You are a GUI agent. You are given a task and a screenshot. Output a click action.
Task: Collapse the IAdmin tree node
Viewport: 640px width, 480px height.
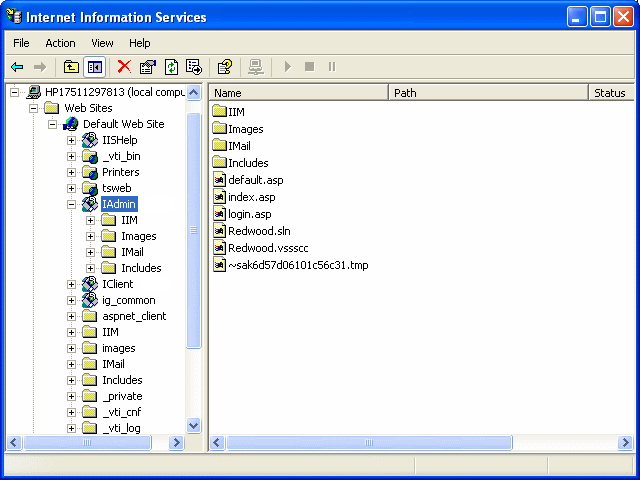click(72, 204)
